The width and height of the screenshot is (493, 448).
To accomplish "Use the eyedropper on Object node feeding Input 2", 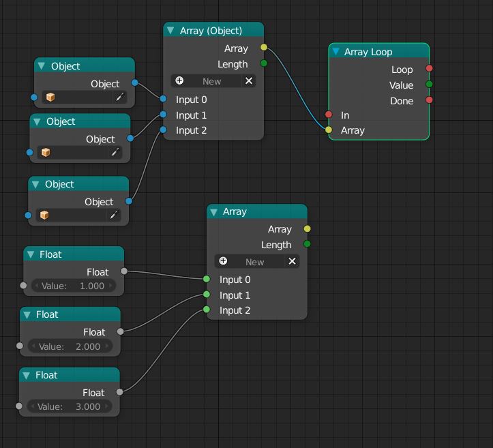I will click(x=114, y=215).
